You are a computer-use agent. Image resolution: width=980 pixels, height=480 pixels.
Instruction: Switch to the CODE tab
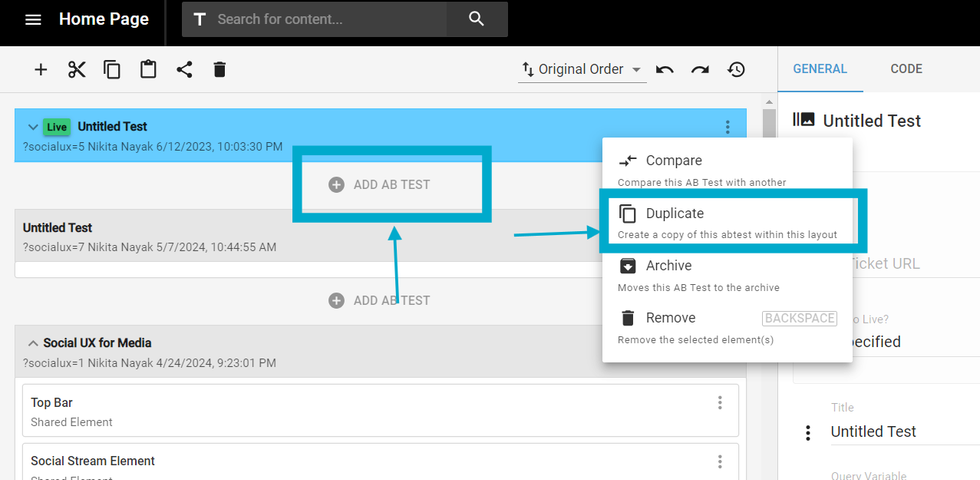point(906,69)
